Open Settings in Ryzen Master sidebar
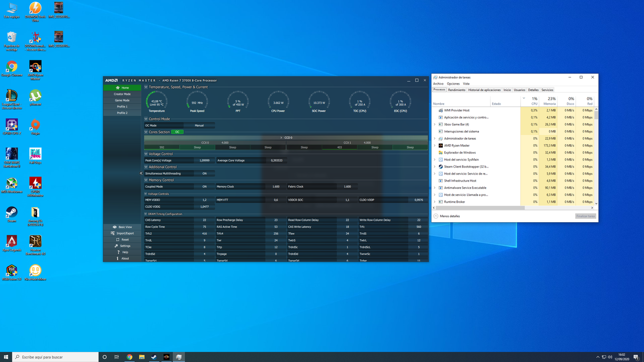 (122, 246)
